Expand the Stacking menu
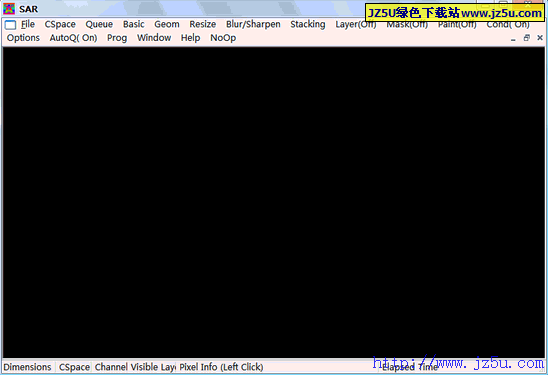The width and height of the screenshot is (548, 375). (x=308, y=24)
